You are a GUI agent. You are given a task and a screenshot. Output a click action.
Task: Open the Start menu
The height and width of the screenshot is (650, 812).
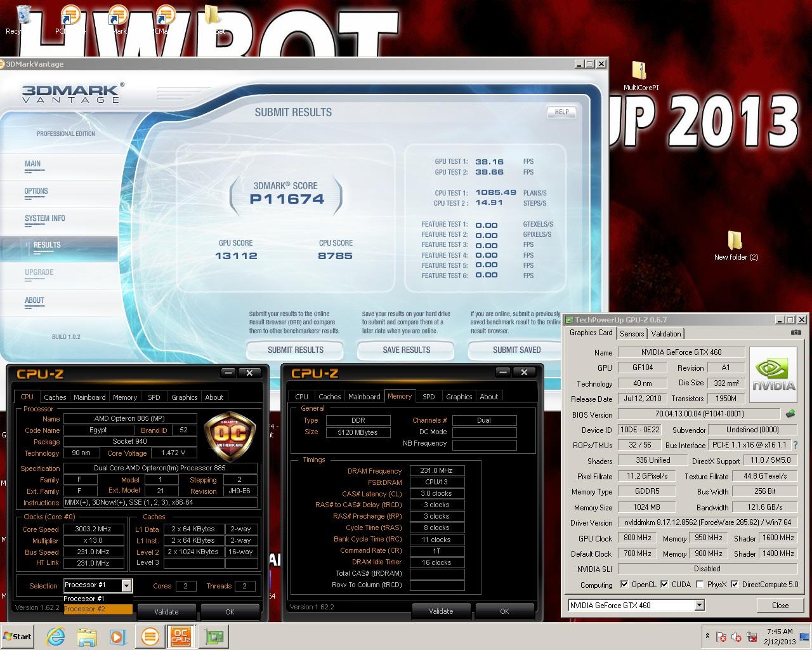pyautogui.click(x=18, y=636)
